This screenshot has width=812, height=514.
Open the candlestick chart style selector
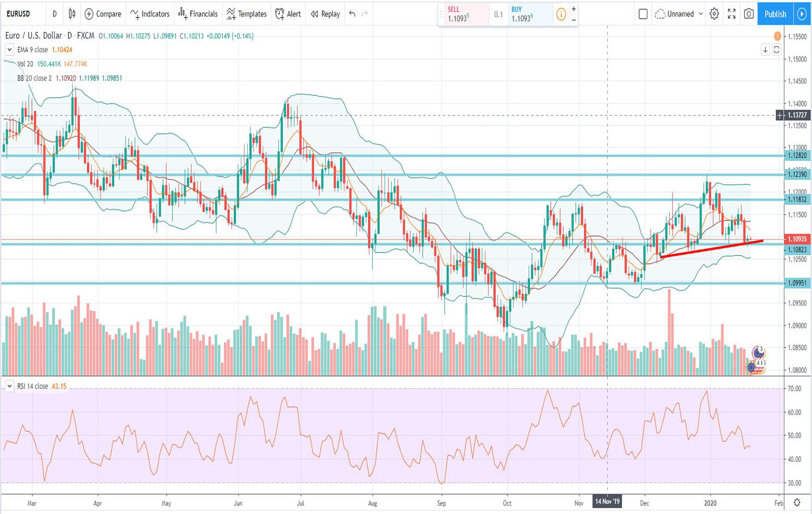pos(72,14)
